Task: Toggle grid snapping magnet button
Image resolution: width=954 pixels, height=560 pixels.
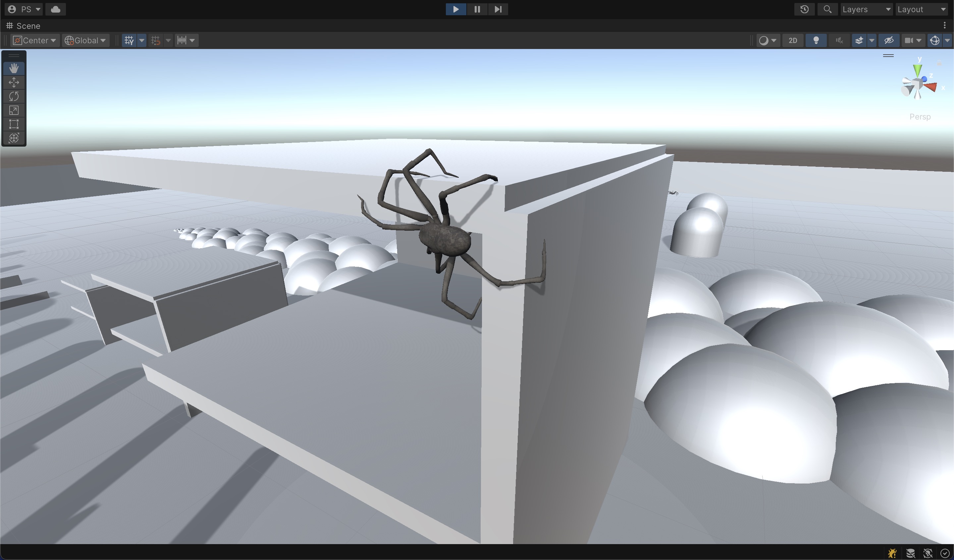Action: [156, 40]
